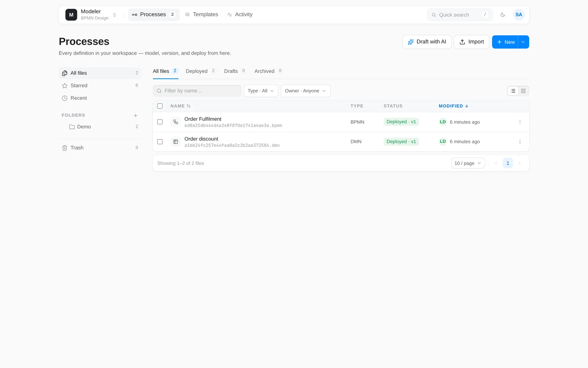Add a new folder with plus icon

(136, 116)
